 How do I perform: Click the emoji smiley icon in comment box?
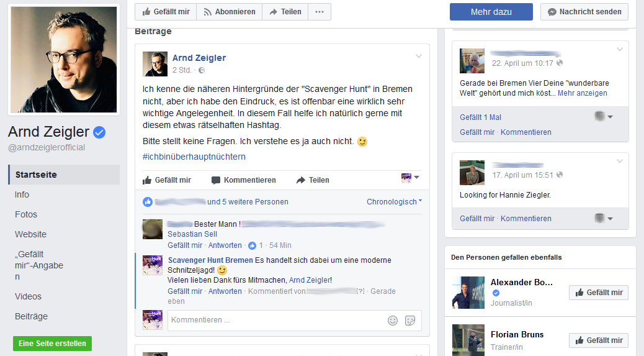(392, 321)
